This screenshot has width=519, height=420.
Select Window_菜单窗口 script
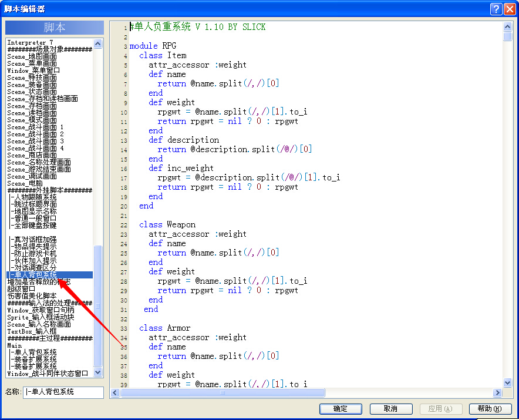33,70
